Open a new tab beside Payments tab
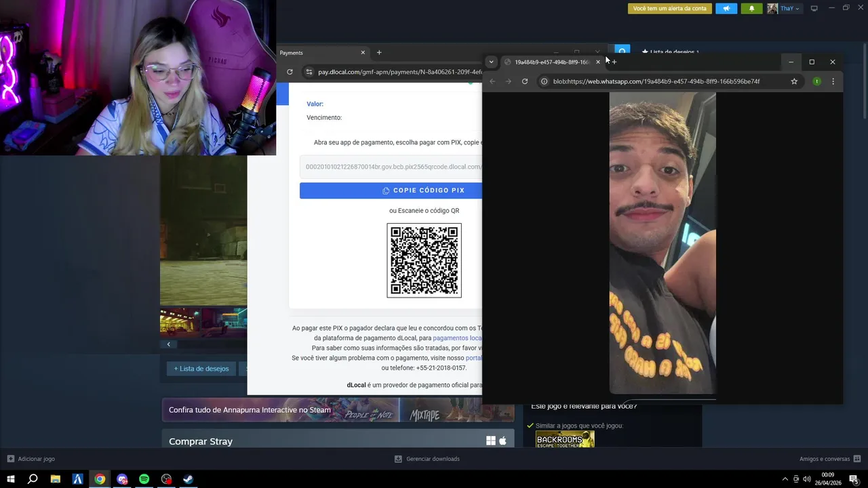 pos(379,53)
